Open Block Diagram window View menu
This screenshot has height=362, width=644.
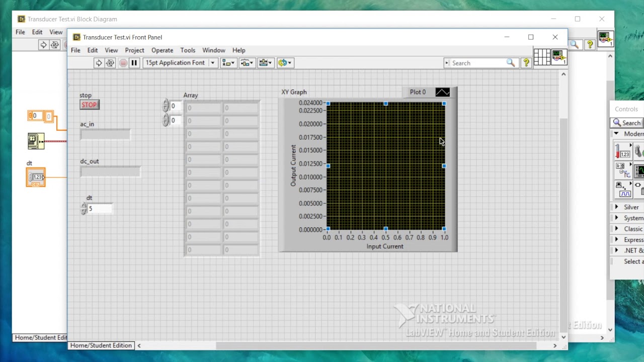[x=56, y=32]
